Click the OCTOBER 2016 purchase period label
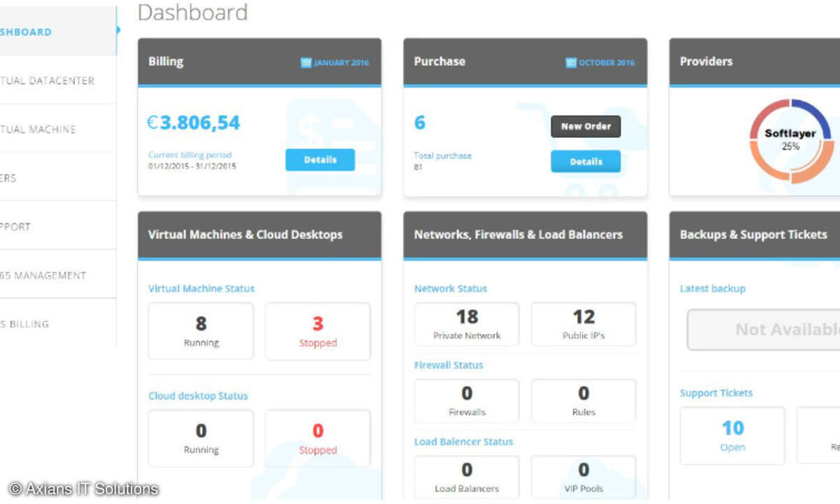This screenshot has height=504, width=840. (x=607, y=62)
